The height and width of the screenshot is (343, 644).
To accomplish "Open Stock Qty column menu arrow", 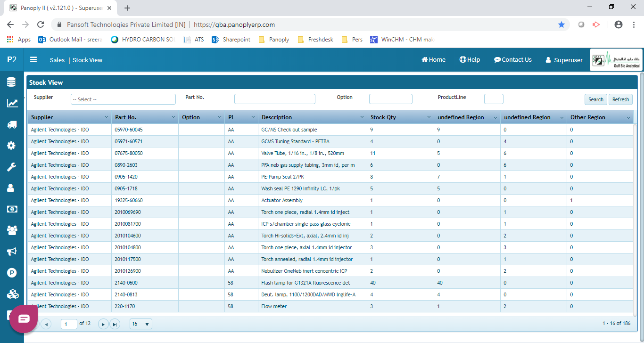I will 429,117.
